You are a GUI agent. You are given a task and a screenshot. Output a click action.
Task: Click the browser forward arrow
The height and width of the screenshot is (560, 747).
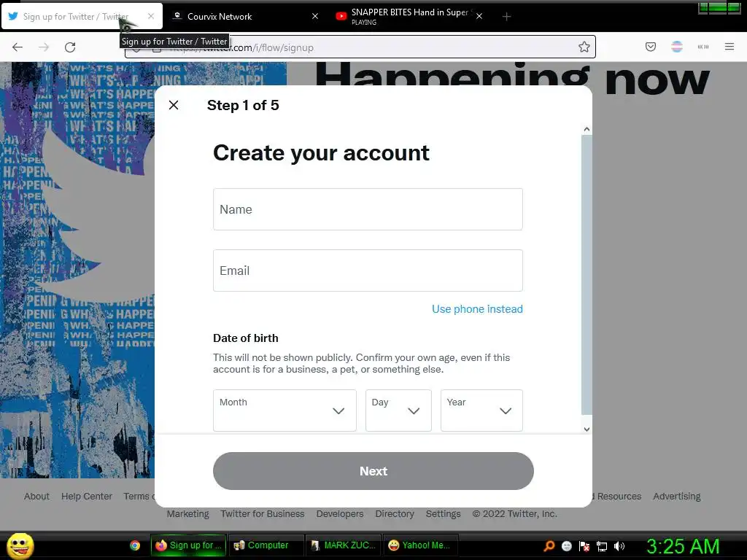44,47
